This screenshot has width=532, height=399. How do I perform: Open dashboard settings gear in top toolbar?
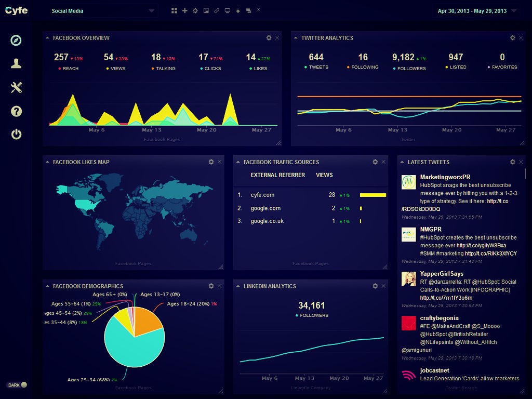pyautogui.click(x=195, y=11)
